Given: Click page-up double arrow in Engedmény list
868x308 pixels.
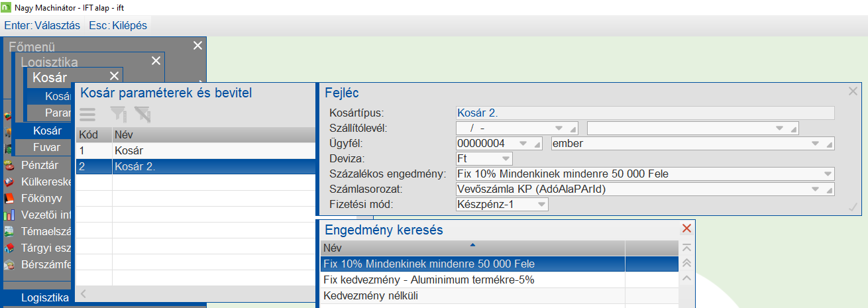Looking at the screenshot, I should click(x=686, y=263).
